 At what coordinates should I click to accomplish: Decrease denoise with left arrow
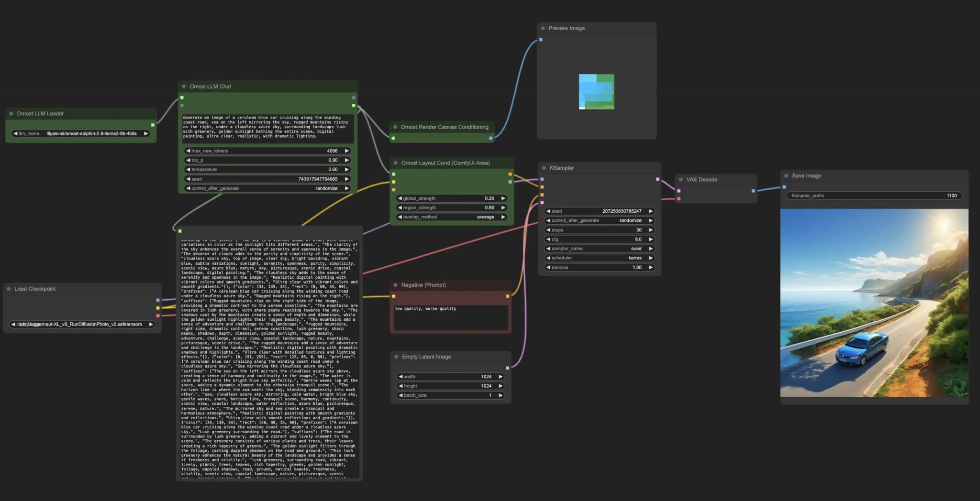(x=548, y=267)
